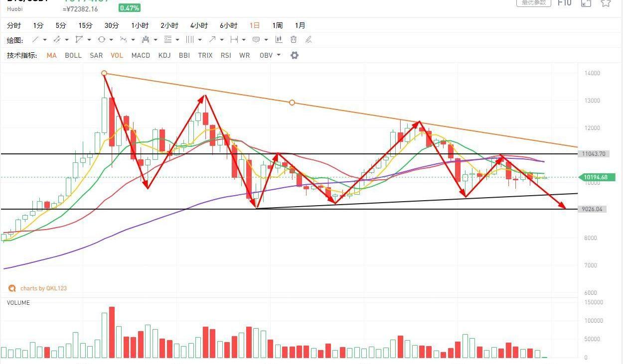Switch to the 4小时 timeframe

(199, 25)
